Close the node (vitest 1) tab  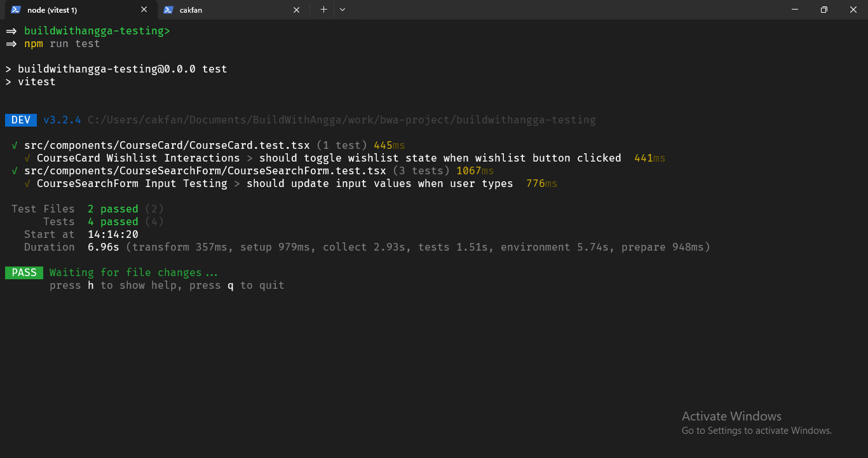[x=144, y=10]
